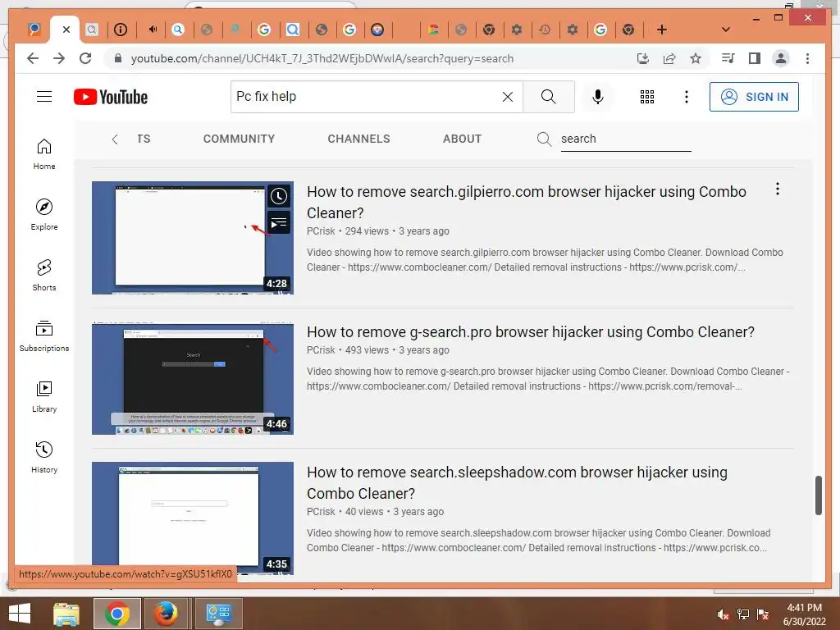Switch to the Channels tab
This screenshot has width=840, height=630.
click(359, 139)
